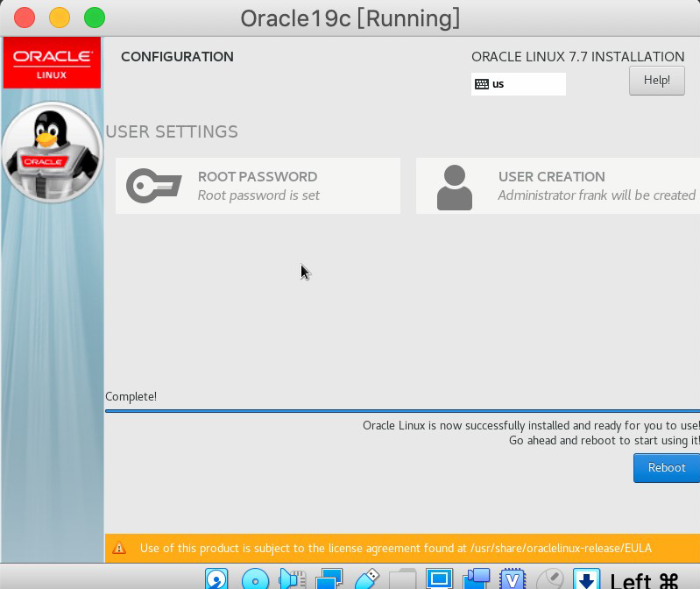The image size is (700, 589).
Task: Click 'Oracle Linux is now successfully installed' message
Action: click(x=531, y=425)
